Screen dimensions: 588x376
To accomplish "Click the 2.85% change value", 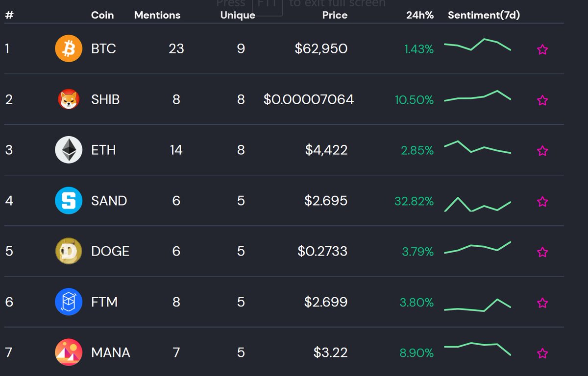I will point(417,151).
